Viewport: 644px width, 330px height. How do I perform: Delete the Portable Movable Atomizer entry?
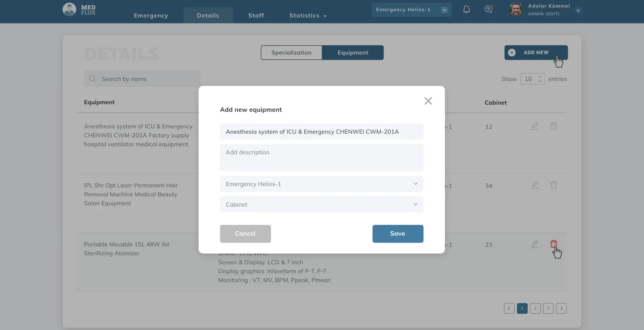554,244
